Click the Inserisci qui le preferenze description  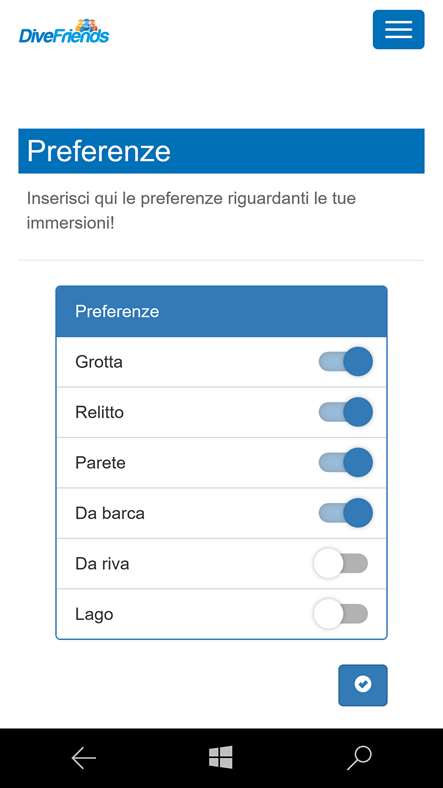(191, 210)
